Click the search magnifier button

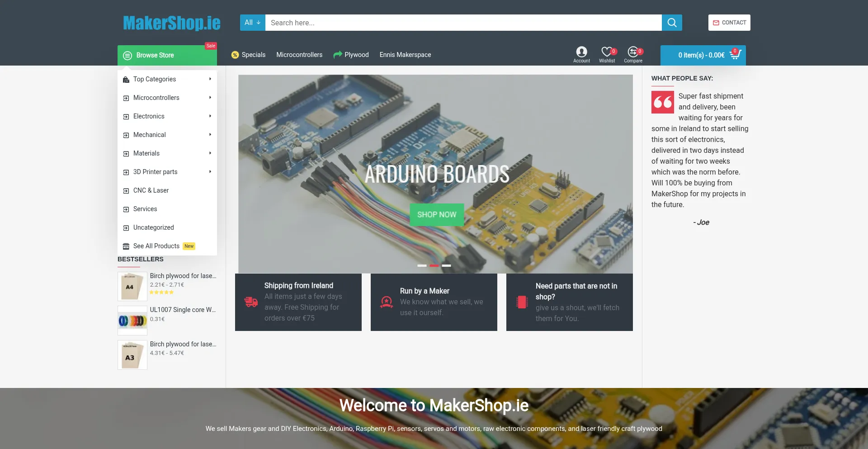tap(672, 23)
